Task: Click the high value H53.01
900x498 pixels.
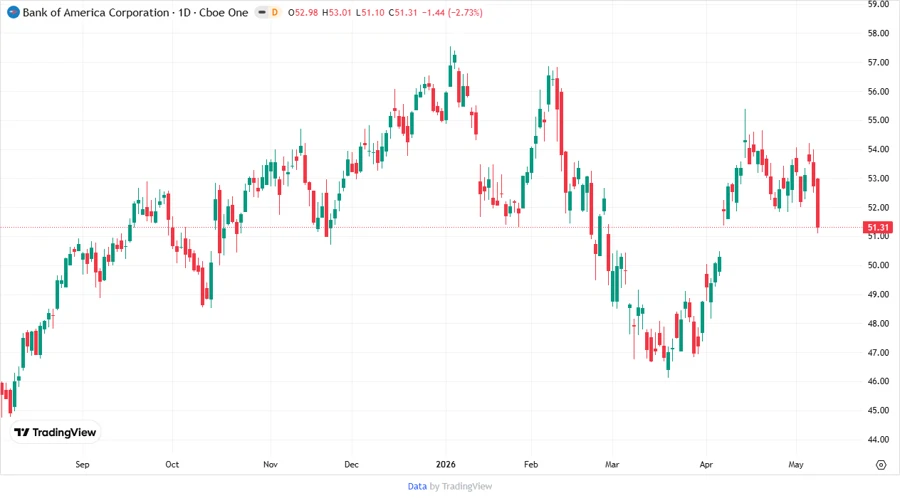Action: 336,12
